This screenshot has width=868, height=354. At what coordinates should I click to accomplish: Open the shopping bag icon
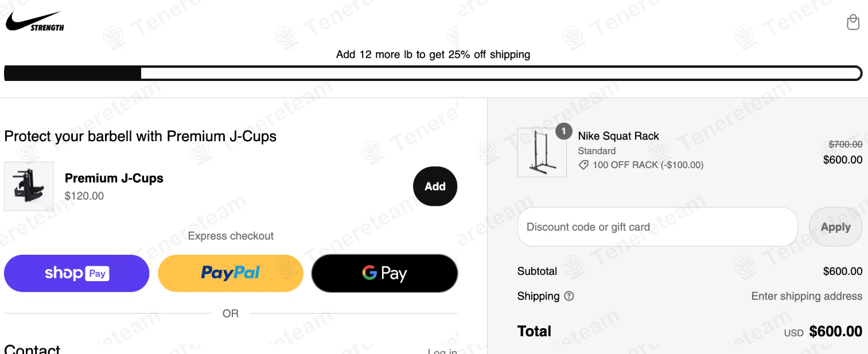coord(853,22)
